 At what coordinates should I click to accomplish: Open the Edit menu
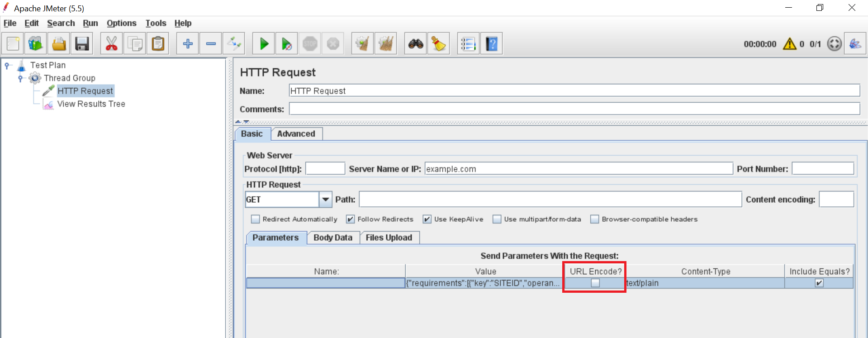[32, 23]
